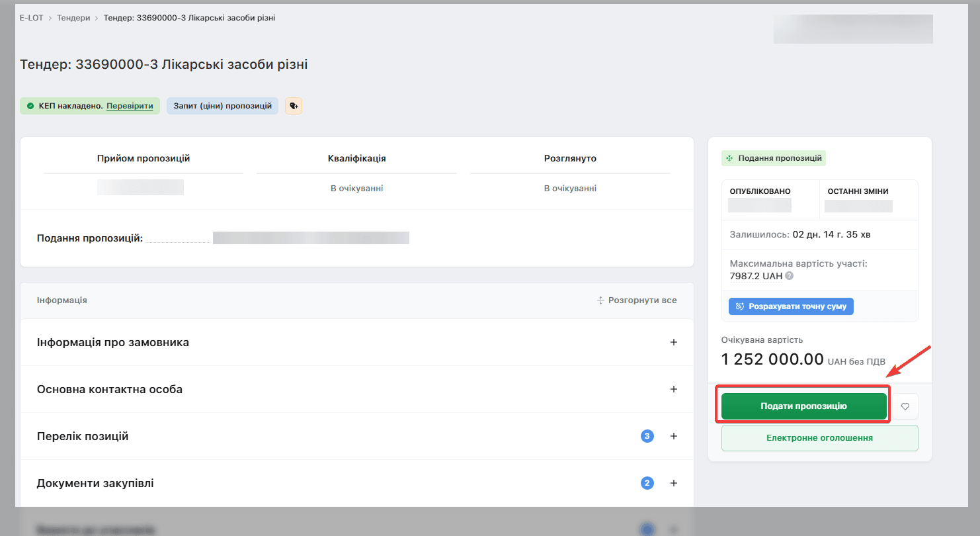The image size is (980, 536).
Task: Click Розрахувати точну суму button
Action: (x=791, y=306)
